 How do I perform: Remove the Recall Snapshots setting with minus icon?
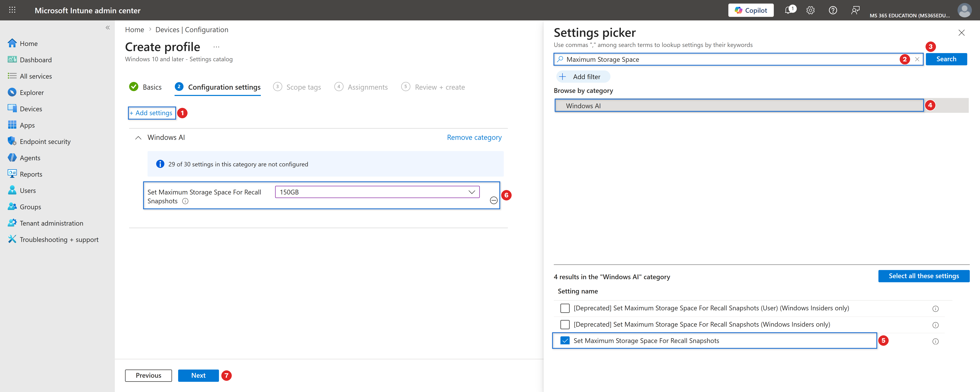point(494,201)
